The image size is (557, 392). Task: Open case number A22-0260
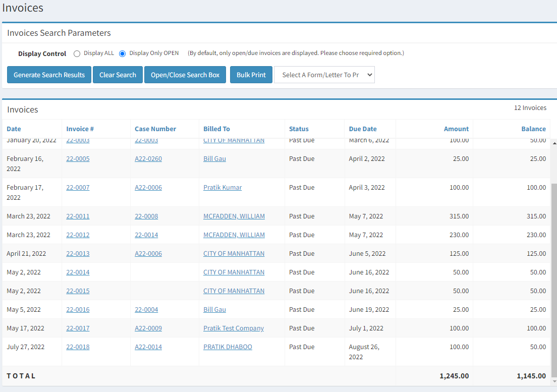point(148,159)
